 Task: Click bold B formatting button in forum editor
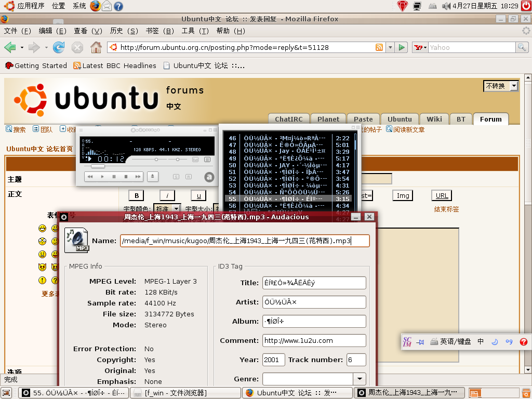(137, 195)
